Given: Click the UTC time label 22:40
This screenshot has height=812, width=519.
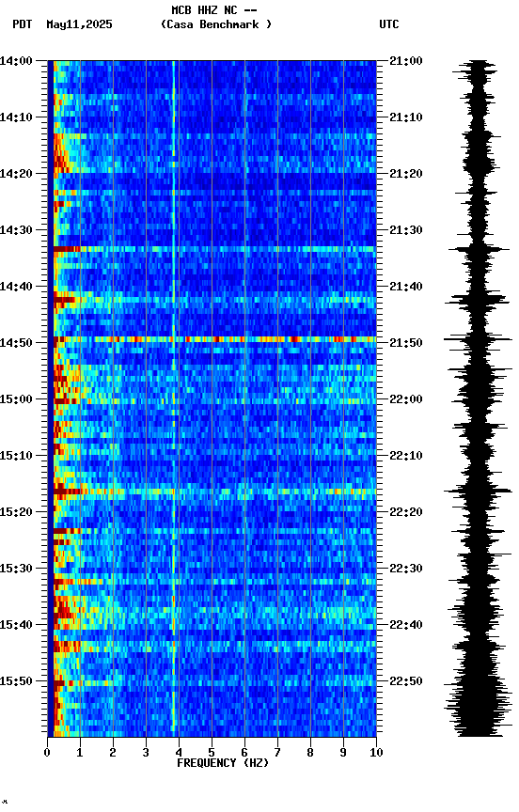Looking at the screenshot, I should (x=406, y=626).
